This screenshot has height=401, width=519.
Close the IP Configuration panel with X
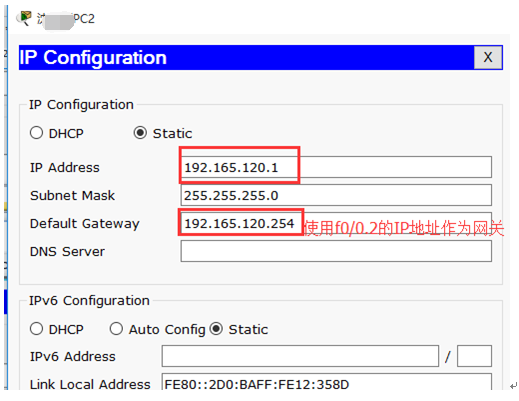point(488,58)
